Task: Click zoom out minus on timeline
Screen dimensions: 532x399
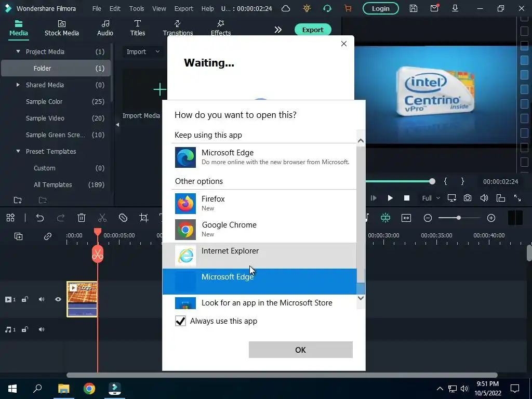Action: coord(428,218)
